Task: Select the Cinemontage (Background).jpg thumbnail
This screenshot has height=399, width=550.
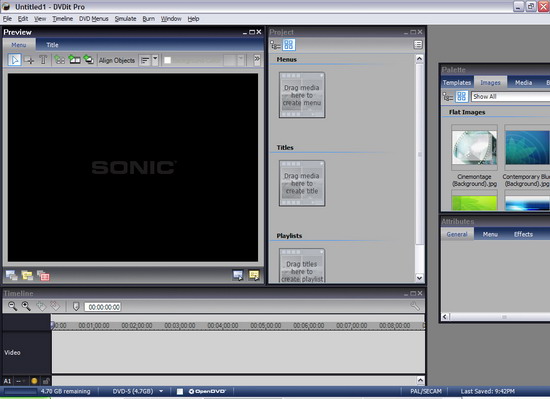Action: click(474, 148)
